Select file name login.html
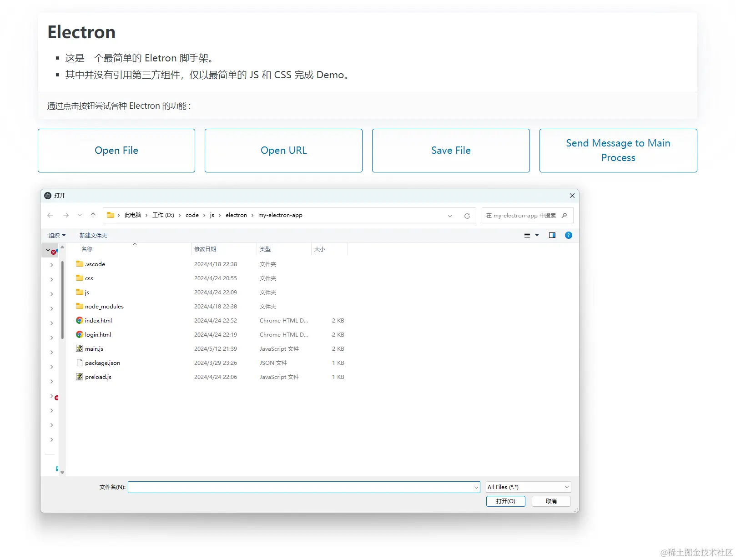Viewport: 736px width, 560px height. point(98,334)
